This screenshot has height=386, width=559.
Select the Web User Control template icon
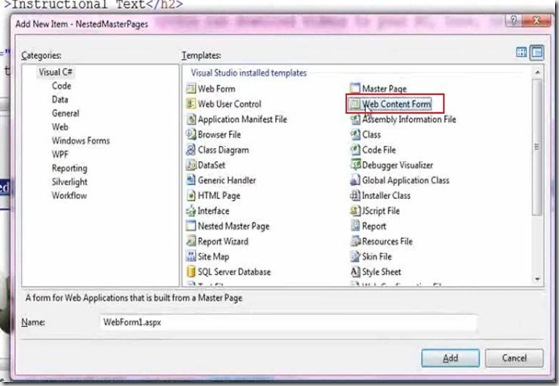coord(191,104)
